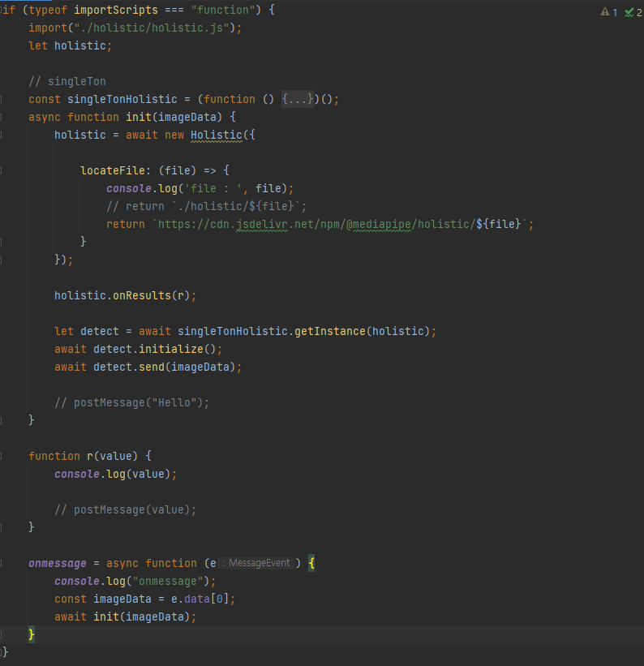Click the underlined jsdelivr word in the URL

[262, 224]
